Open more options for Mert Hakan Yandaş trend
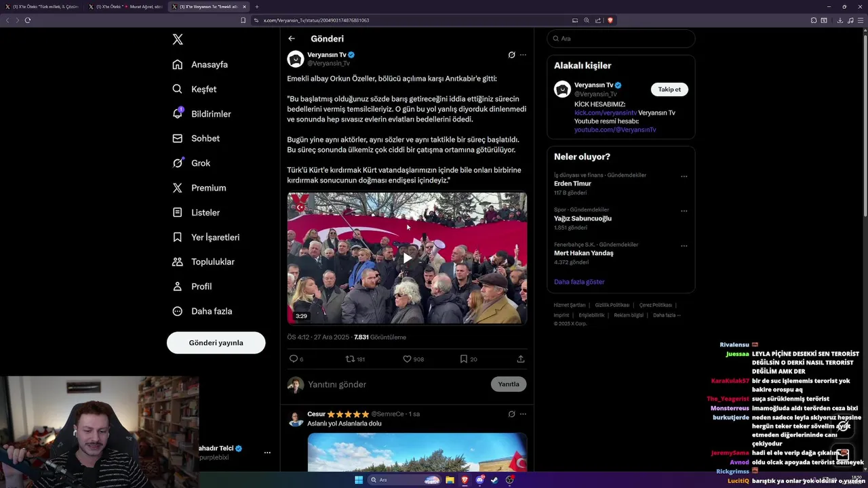 click(684, 245)
